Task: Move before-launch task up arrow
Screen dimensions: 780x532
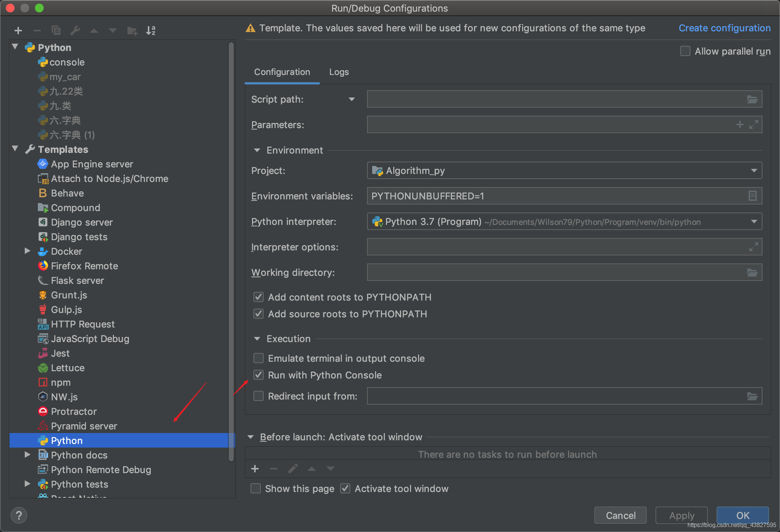Action: tap(312, 469)
